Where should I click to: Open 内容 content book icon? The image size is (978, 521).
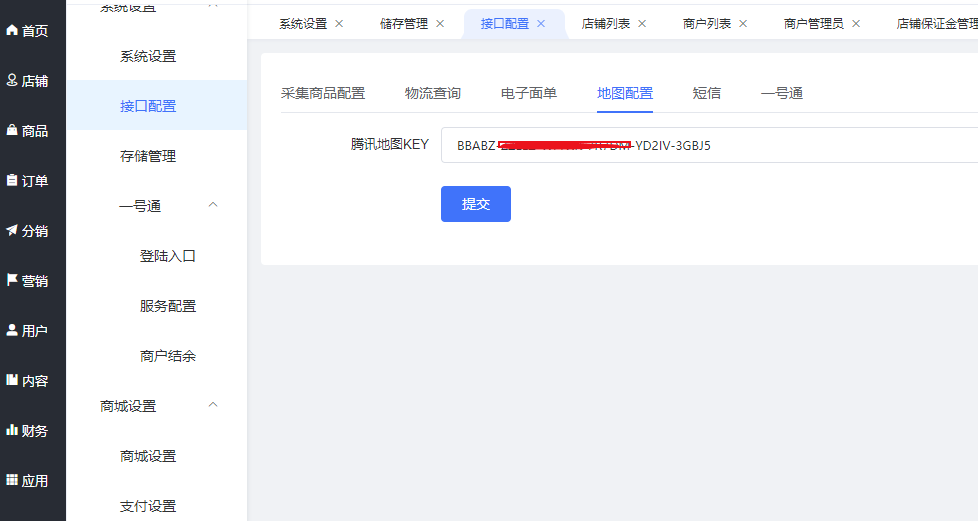12,380
